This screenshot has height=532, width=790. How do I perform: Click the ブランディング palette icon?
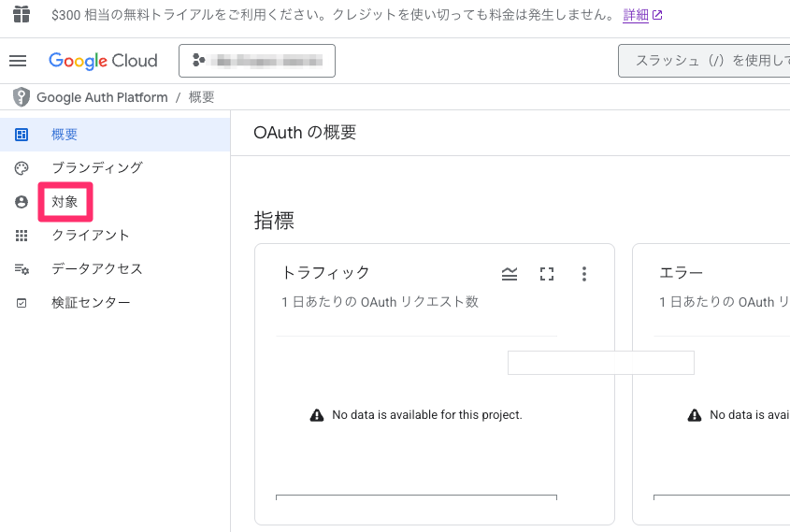tap(22, 168)
